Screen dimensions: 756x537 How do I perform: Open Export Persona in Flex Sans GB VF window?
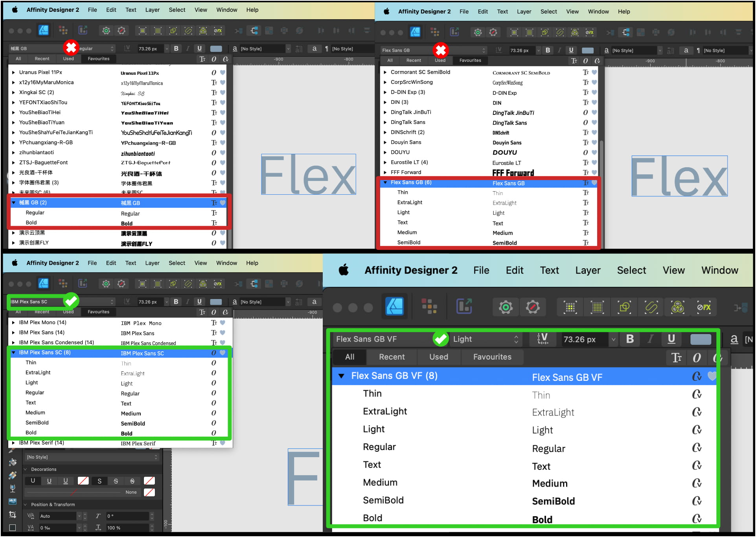coord(464,307)
